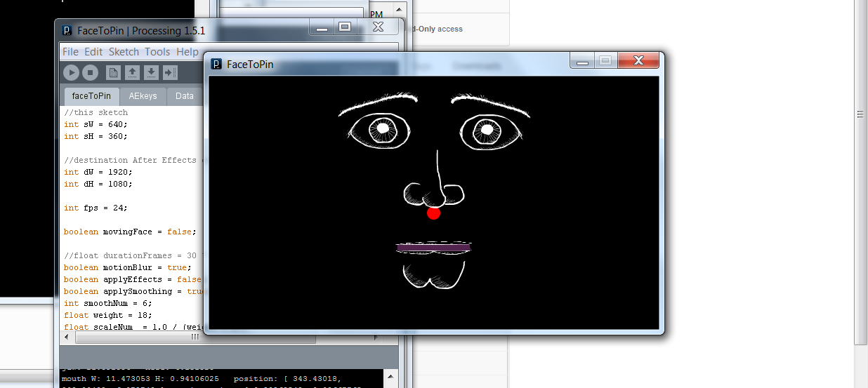Image resolution: width=868 pixels, height=388 pixels.
Task: Click the icon in the FaceToPin sketch window title bar
Action: click(x=217, y=65)
